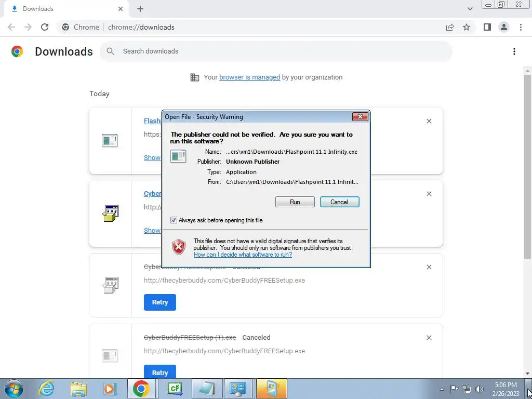
Task: Open the 'browser is managed' link
Action: pos(250,77)
